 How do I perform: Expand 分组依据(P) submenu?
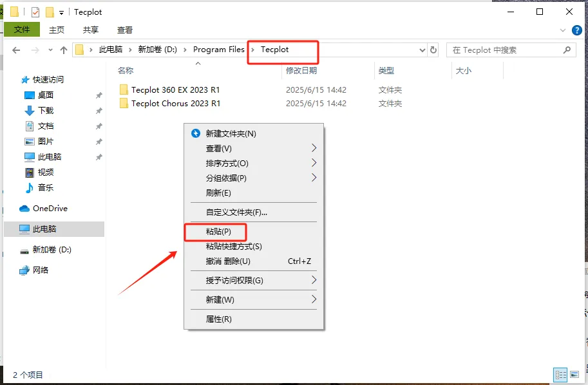coord(254,178)
